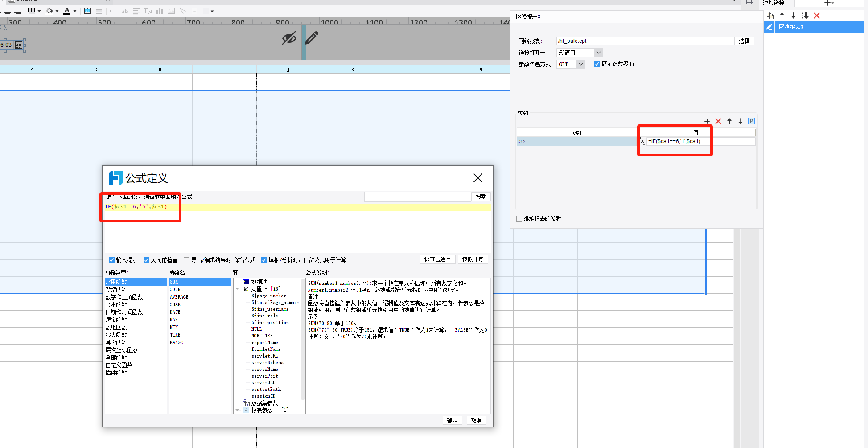Select 文本函数 function type
The height and width of the screenshot is (448, 868).
pos(116,304)
